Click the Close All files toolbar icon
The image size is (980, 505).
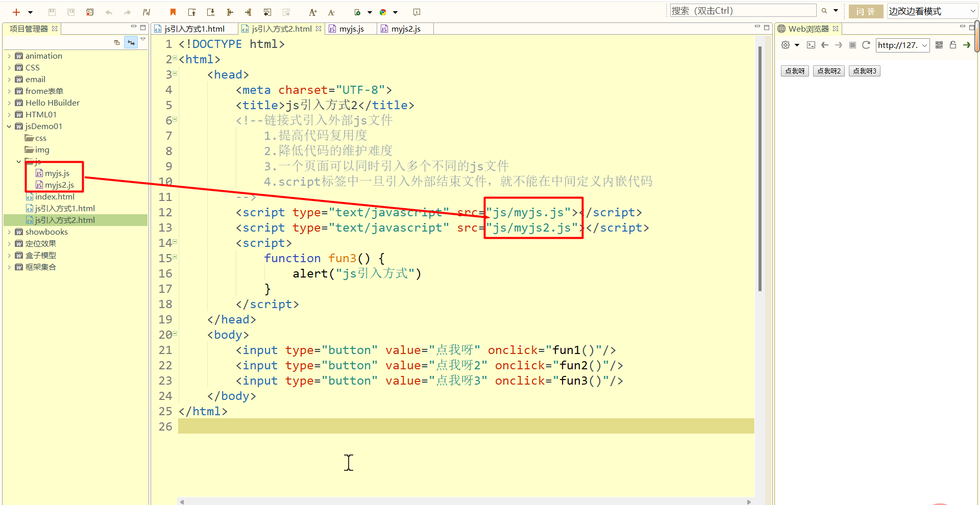(x=90, y=12)
